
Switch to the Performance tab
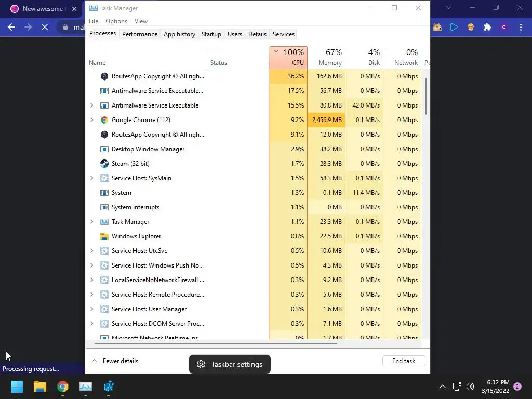point(140,34)
